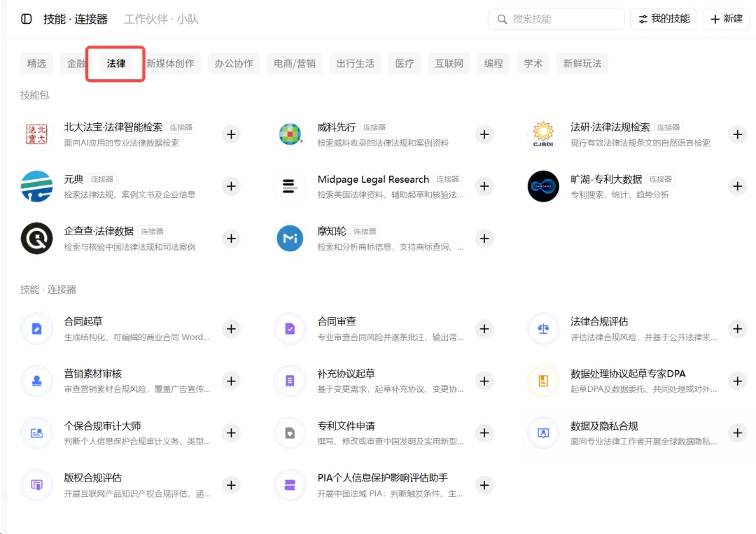The height and width of the screenshot is (534, 756).
Task: Select the 精选 category tab
Action: point(36,63)
